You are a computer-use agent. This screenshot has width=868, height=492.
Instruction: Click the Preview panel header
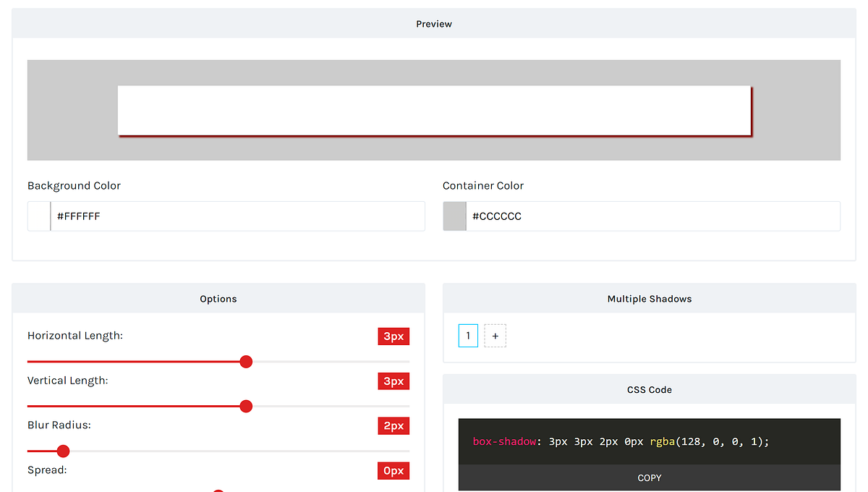pyautogui.click(x=434, y=23)
